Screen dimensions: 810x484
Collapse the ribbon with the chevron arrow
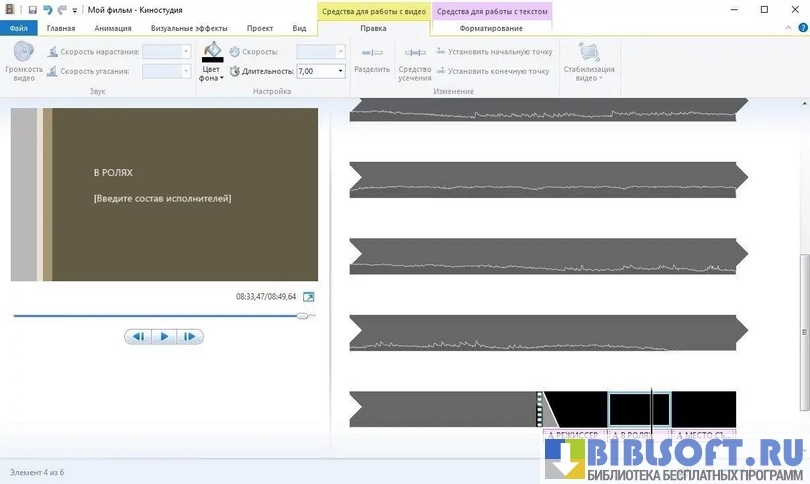point(787,28)
